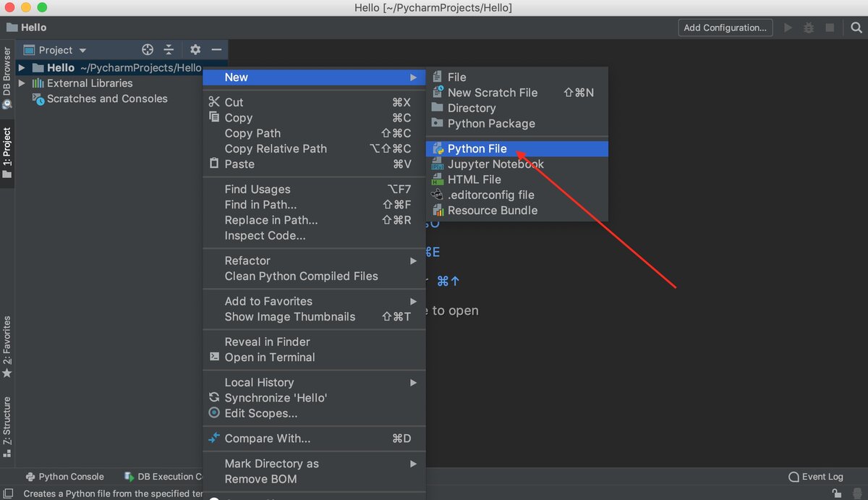Click the New Scratch File icon

coord(438,93)
